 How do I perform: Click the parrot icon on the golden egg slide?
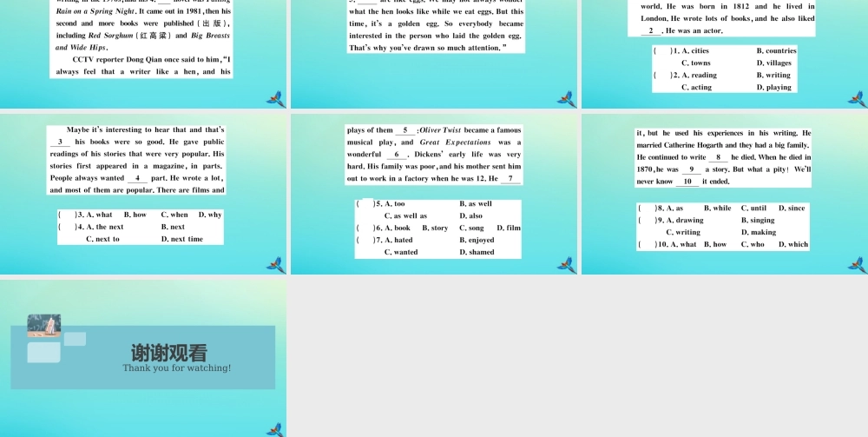pos(567,99)
